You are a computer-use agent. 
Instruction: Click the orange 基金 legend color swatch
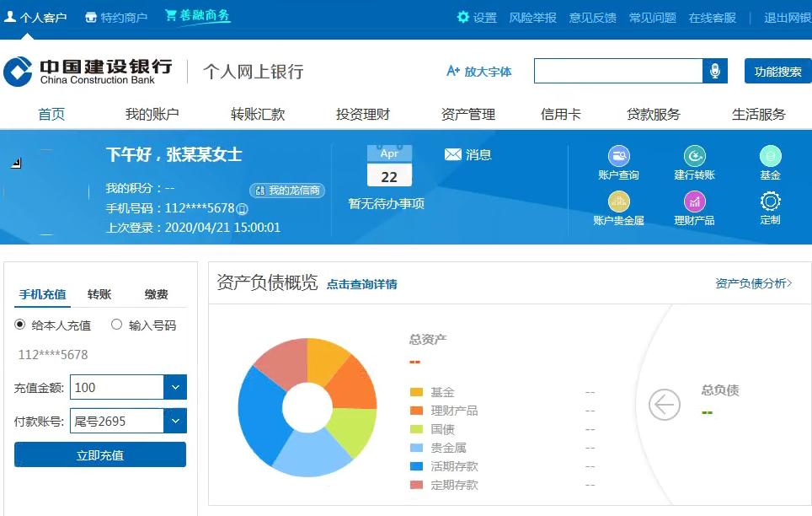[415, 391]
